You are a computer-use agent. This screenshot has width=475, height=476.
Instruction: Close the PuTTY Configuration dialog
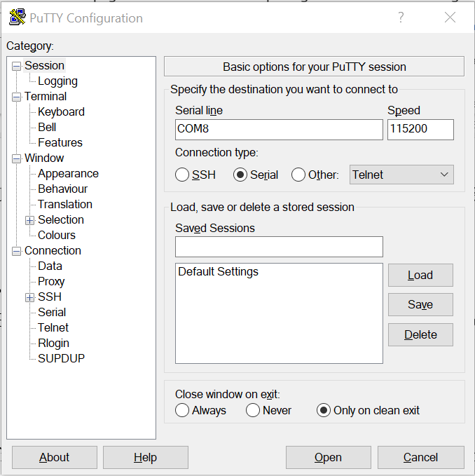tap(450, 18)
